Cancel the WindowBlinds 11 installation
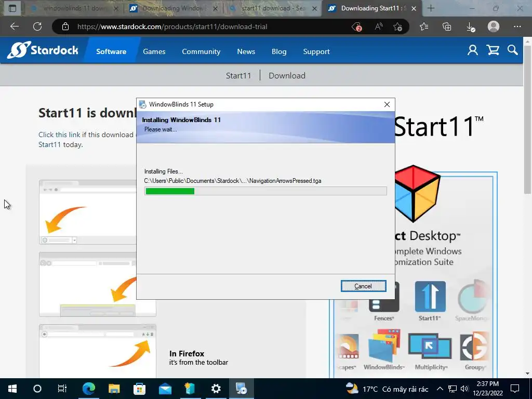This screenshot has height=399, width=532. 363,286
